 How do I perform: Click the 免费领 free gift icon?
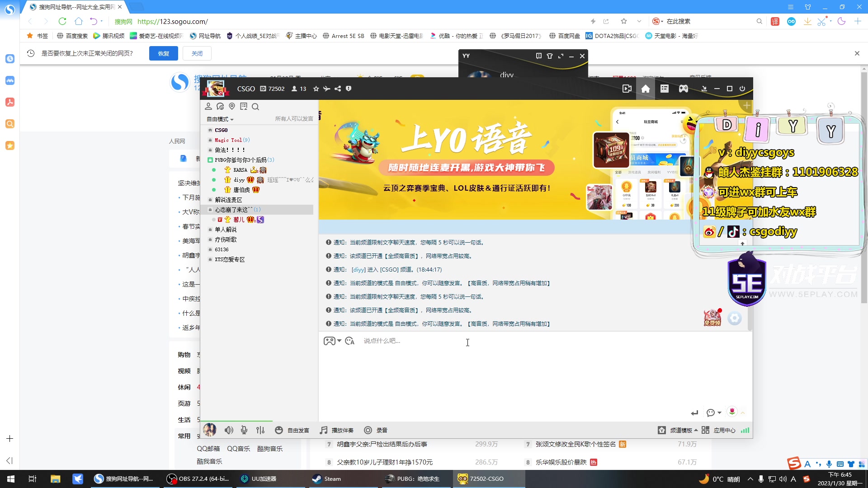click(x=712, y=318)
